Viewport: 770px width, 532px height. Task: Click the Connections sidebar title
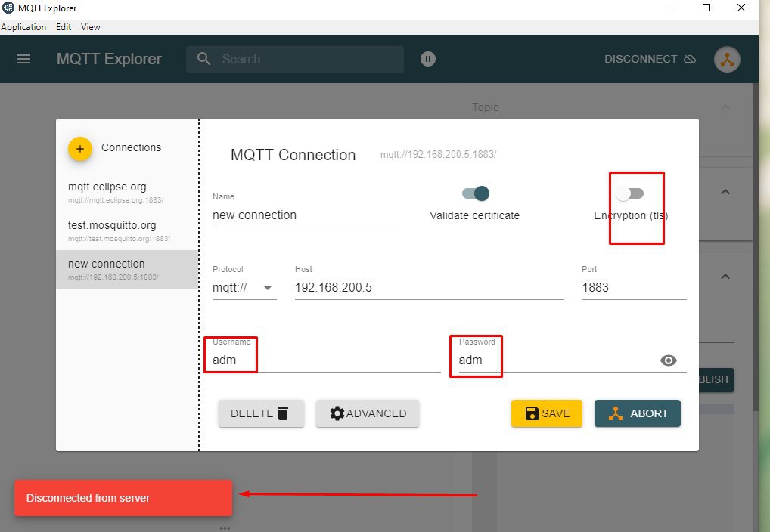click(131, 147)
